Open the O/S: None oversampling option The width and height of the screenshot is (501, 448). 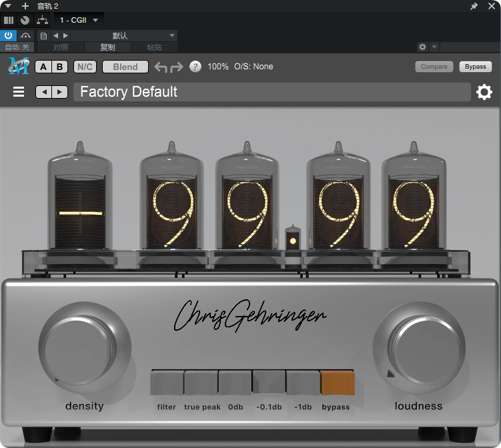point(254,67)
